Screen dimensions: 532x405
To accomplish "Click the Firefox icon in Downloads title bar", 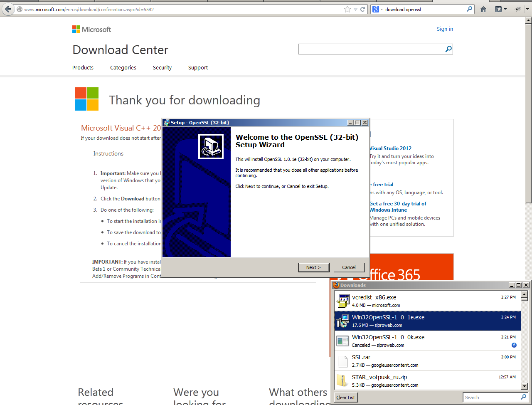I will [336, 285].
